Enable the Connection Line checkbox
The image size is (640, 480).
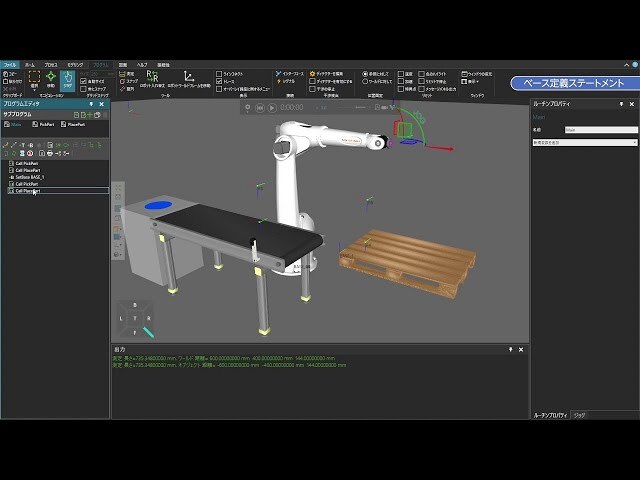coord(219,74)
